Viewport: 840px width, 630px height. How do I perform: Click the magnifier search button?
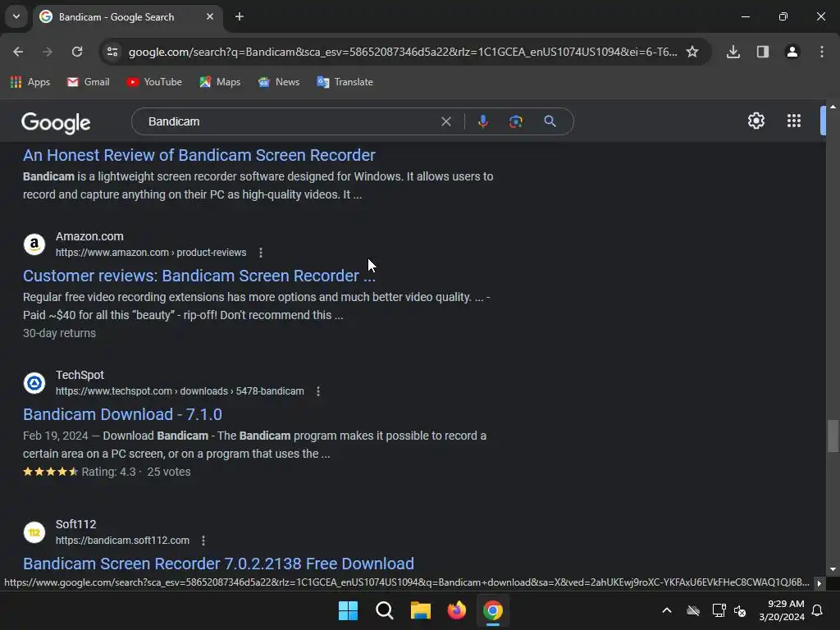click(x=550, y=121)
